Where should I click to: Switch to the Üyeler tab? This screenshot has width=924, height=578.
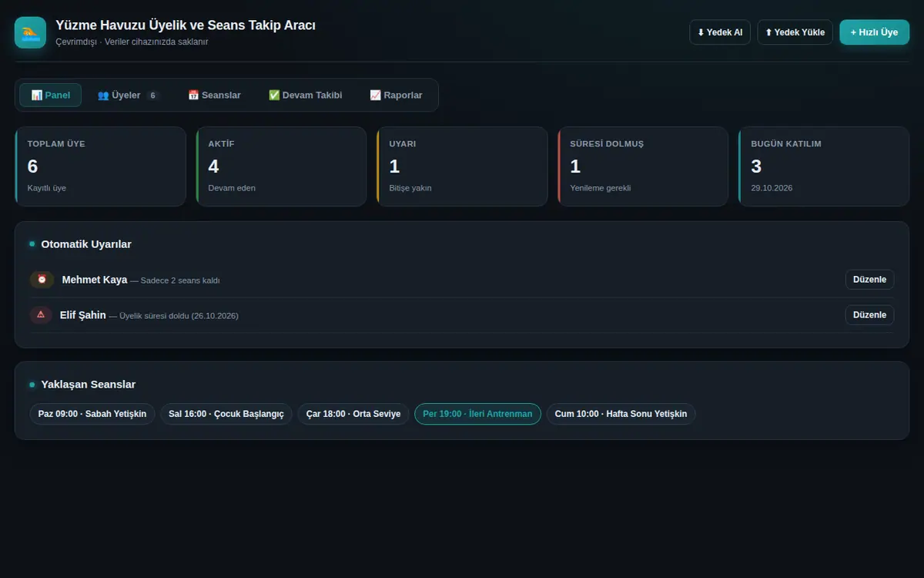pyautogui.click(x=128, y=96)
